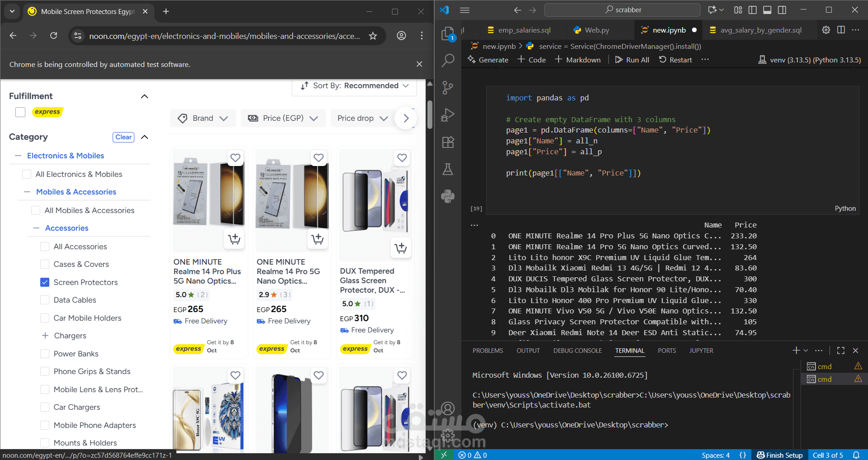Viewport: 868px width, 460px height.
Task: Open VS Code hamburger menu
Action: [x=465, y=10]
